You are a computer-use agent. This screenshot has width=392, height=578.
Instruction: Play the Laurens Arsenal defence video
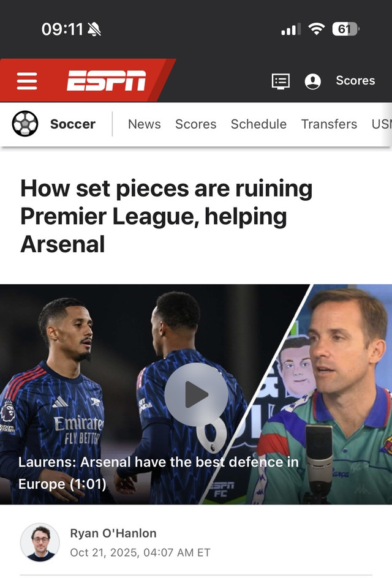(196, 394)
